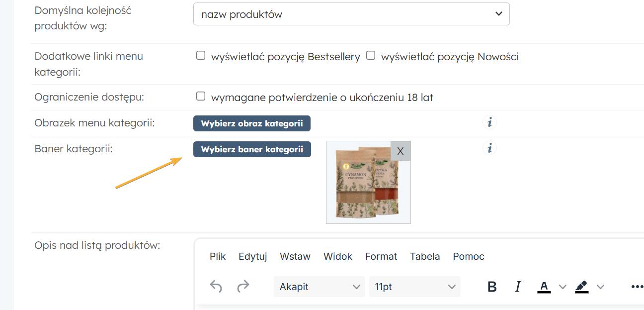Apply background highlight with the marker icon

(x=581, y=287)
